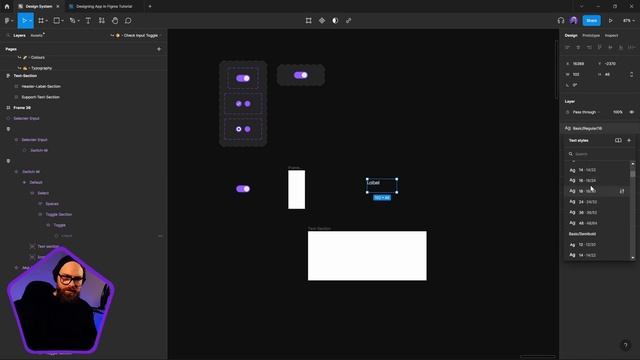This screenshot has height=360, width=640.
Task: Click the Edit object icon in the toolbar
Action: (x=309, y=20)
